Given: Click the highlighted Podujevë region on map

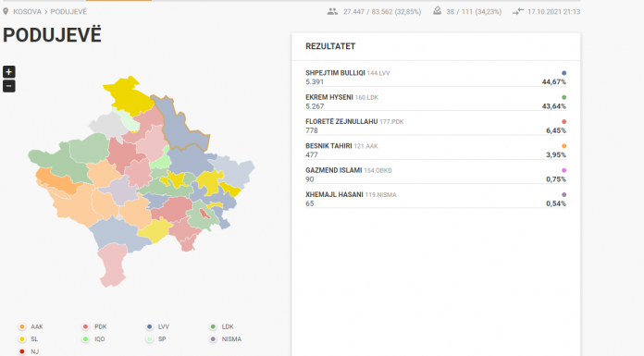Looking at the screenshot, I should [x=179, y=125].
